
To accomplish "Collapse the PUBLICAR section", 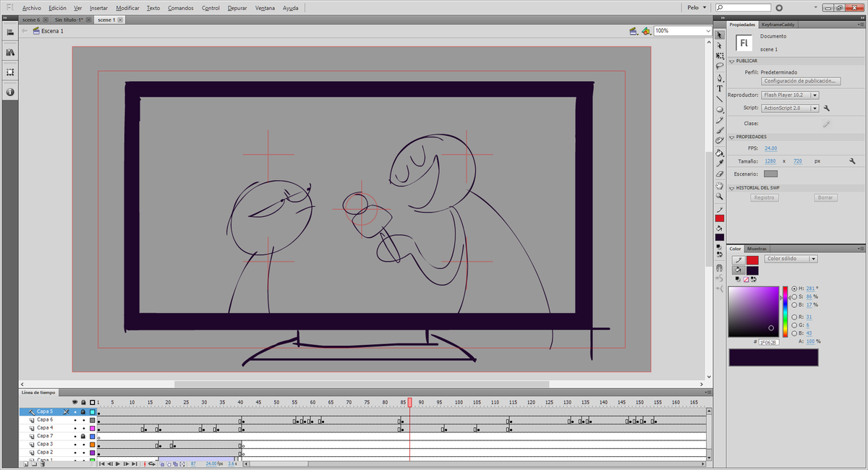I will pos(732,61).
